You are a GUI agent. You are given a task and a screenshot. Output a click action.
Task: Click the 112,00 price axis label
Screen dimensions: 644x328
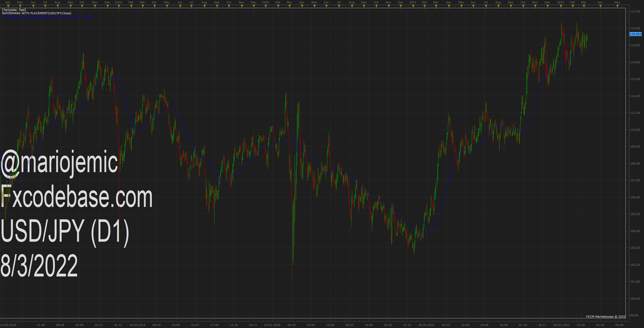635,96
